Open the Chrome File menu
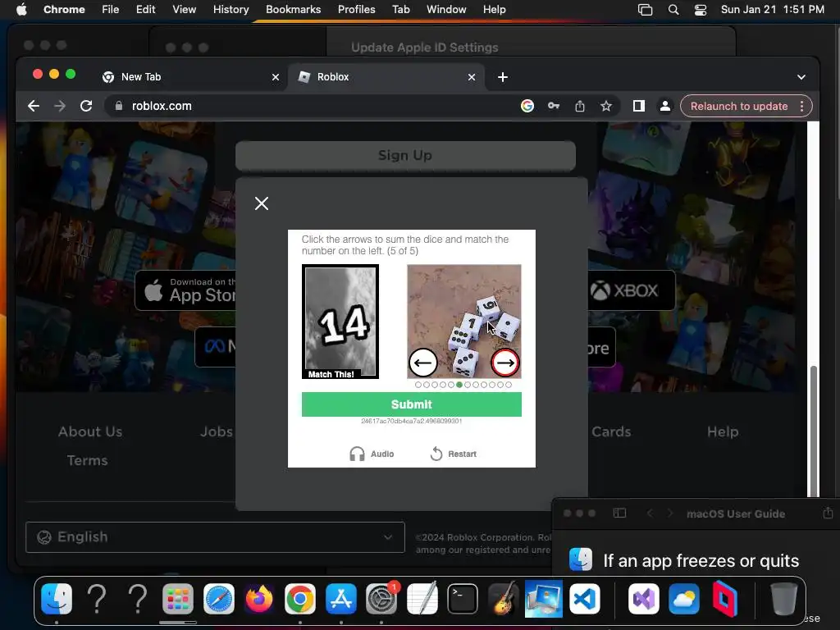The height and width of the screenshot is (630, 840). click(111, 10)
